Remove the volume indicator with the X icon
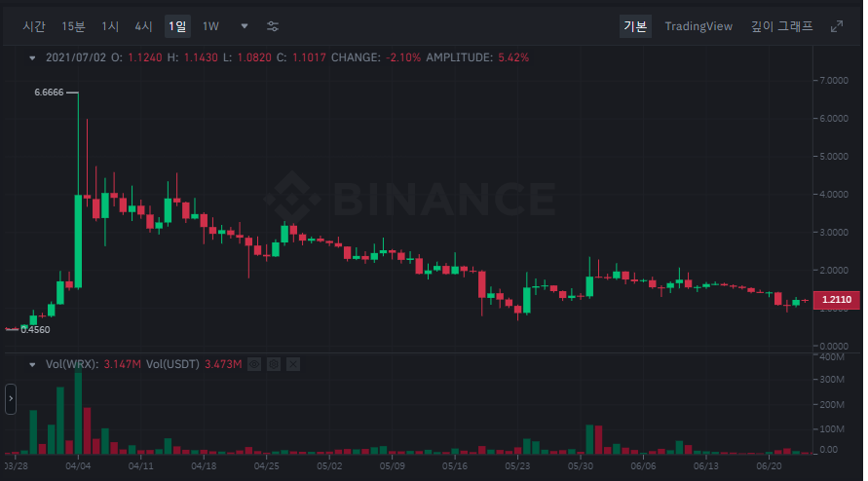The width and height of the screenshot is (868, 481). coord(293,364)
